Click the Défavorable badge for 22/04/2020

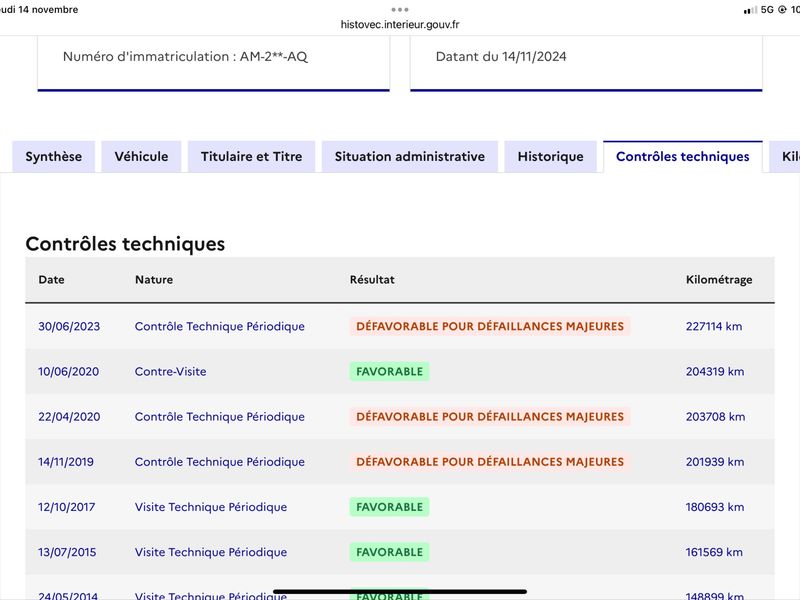[490, 417]
